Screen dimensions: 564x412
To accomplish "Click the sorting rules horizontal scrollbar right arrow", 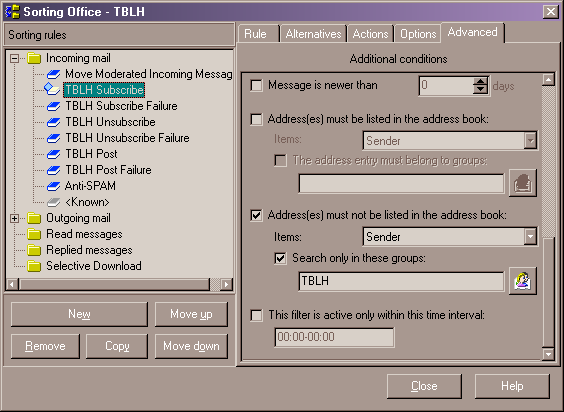I will (226, 285).
